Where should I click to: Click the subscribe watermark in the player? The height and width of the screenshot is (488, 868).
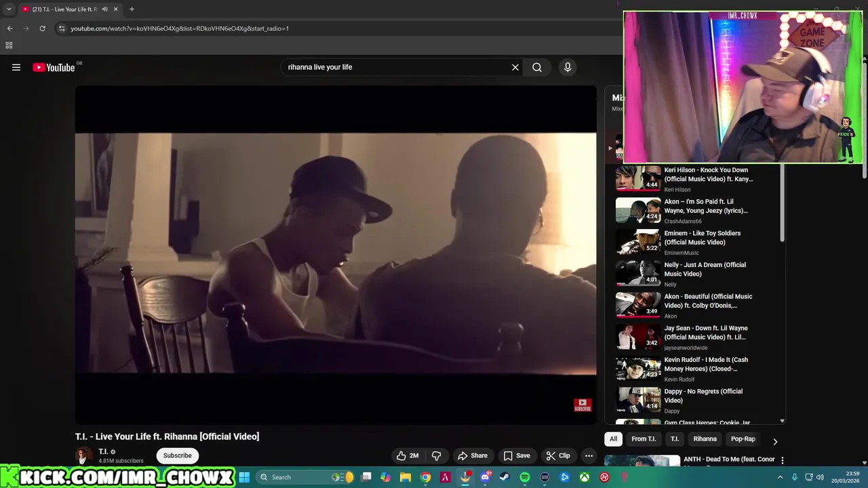[583, 405]
